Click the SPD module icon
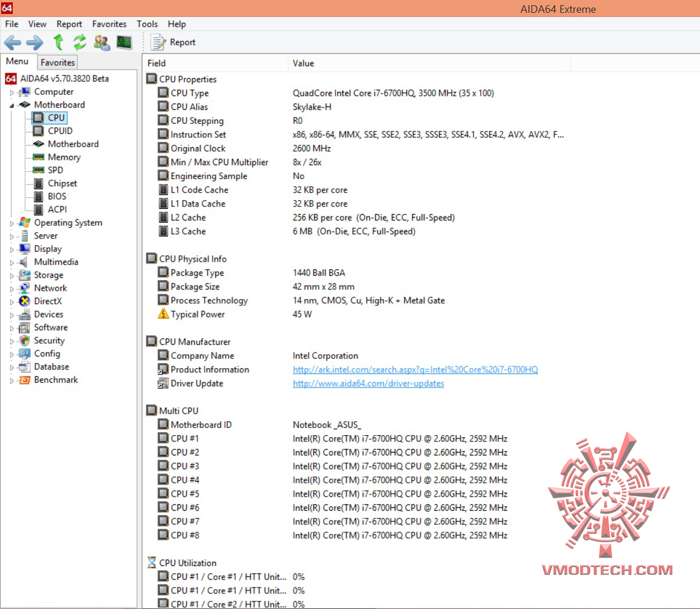700x609 pixels. point(38,170)
